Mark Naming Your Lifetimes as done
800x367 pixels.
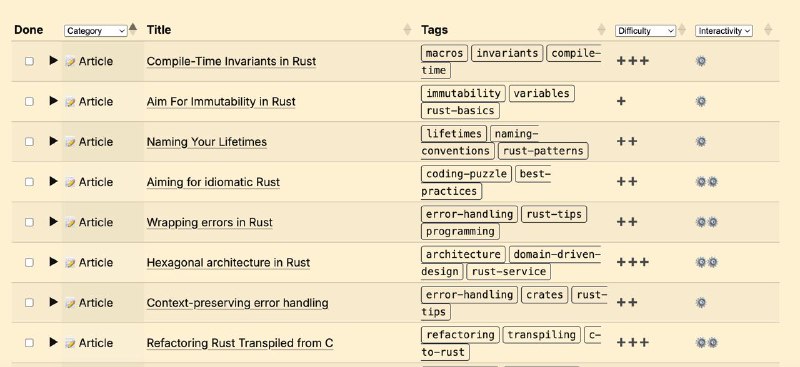pos(29,141)
